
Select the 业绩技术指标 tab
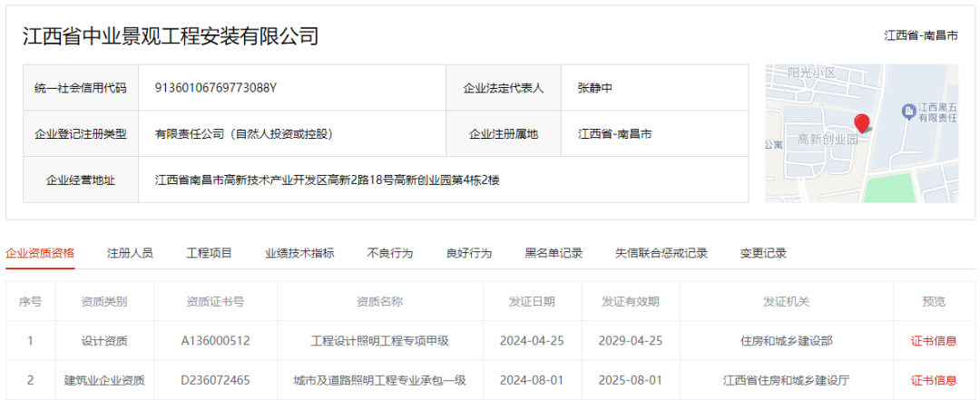[x=299, y=253]
